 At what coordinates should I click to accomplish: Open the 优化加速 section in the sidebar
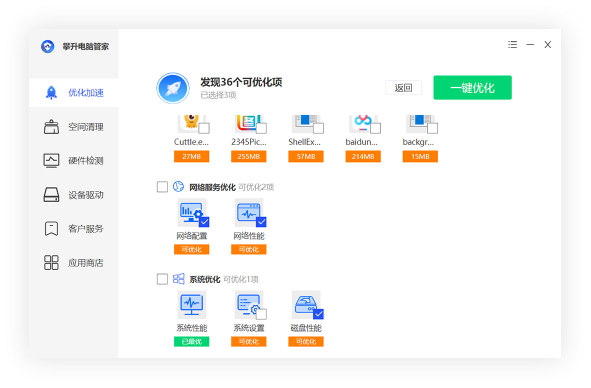coord(73,93)
